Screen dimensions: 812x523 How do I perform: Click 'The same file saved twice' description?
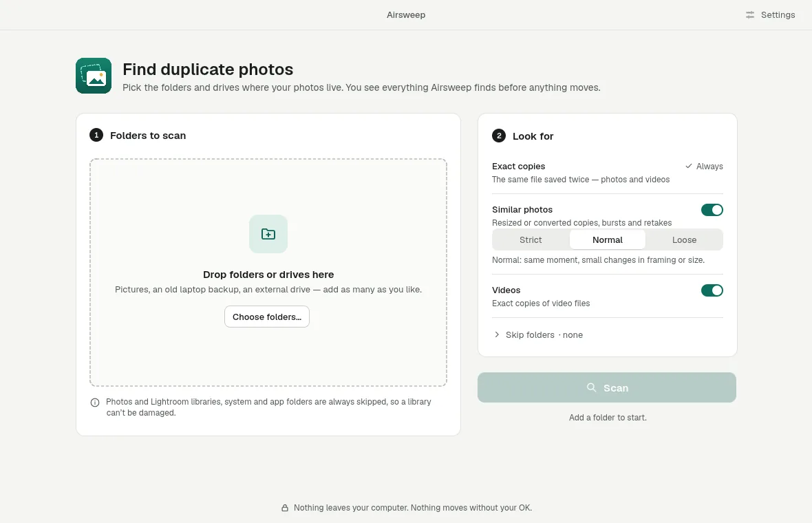(x=581, y=180)
